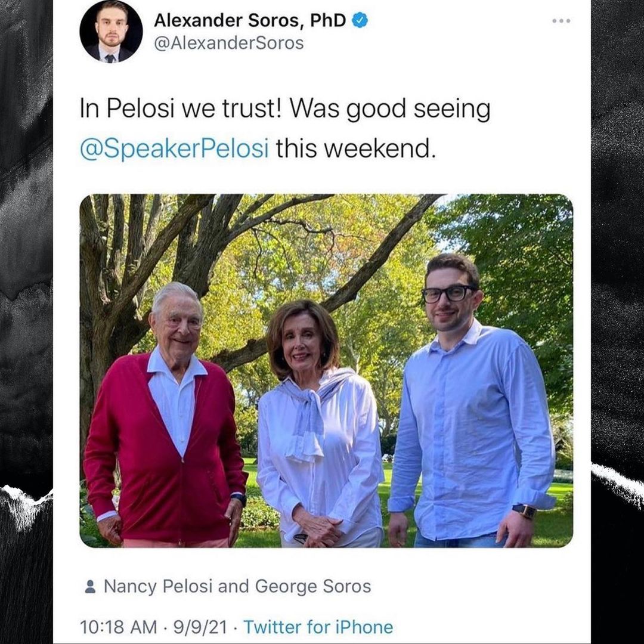The height and width of the screenshot is (644, 644).
Task: Click the Alexander Soros, PhD display name
Action: 250,20
